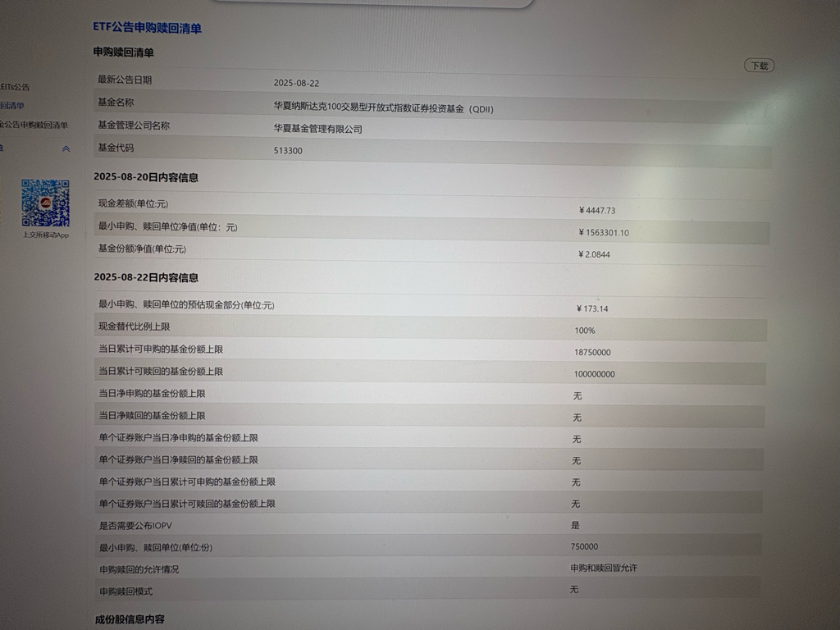840x630 pixels.
Task: Click the 基金份额净值(单位:元) label
Action: [142, 249]
